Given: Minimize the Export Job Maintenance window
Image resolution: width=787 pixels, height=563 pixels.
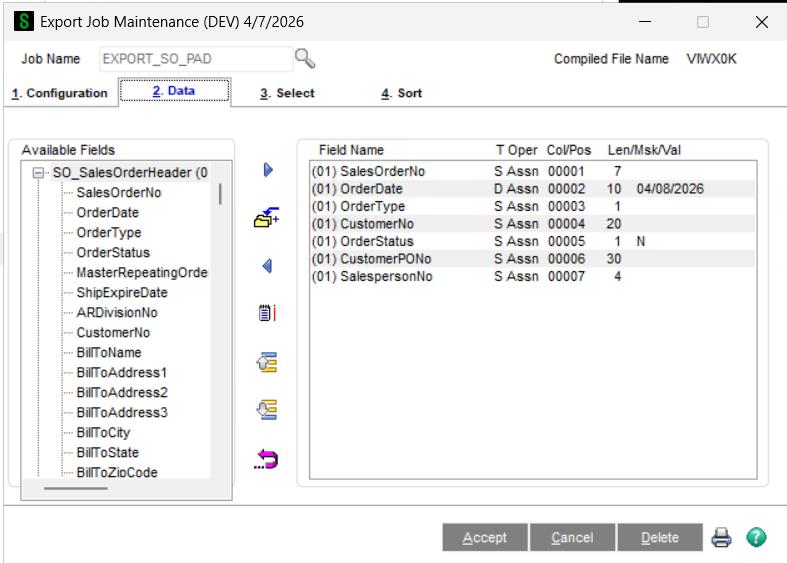Looking at the screenshot, I should click(645, 22).
